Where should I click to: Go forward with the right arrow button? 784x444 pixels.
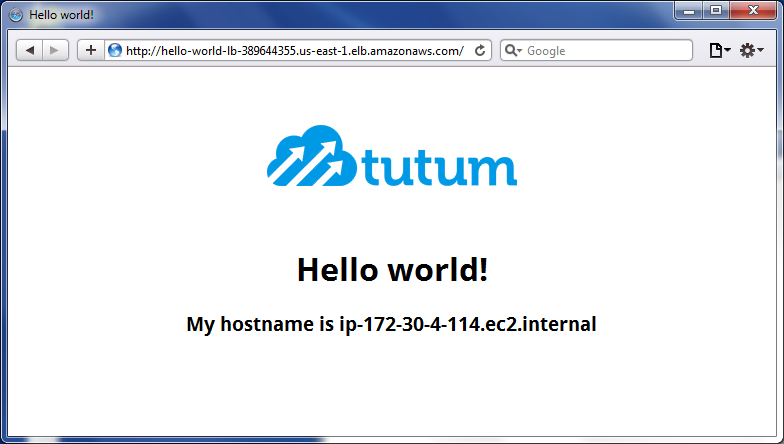(55, 50)
